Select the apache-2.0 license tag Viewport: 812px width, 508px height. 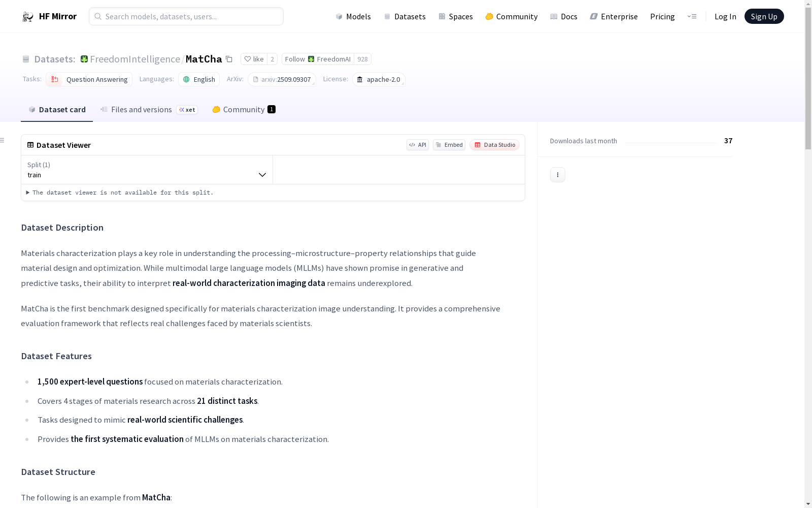coord(379,79)
